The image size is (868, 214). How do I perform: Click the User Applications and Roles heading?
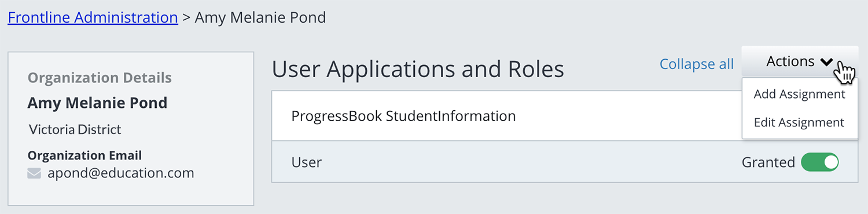(418, 69)
